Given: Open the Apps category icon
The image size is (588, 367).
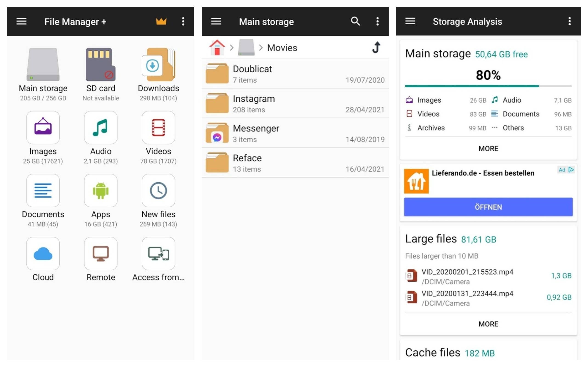Looking at the screenshot, I should [100, 191].
